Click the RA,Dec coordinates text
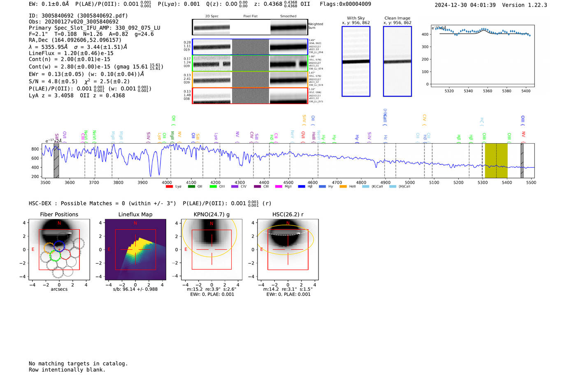 tap(75, 40)
